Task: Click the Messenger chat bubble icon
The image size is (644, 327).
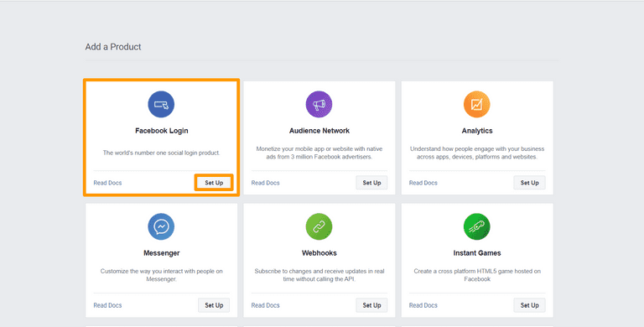Action: pyautogui.click(x=161, y=226)
